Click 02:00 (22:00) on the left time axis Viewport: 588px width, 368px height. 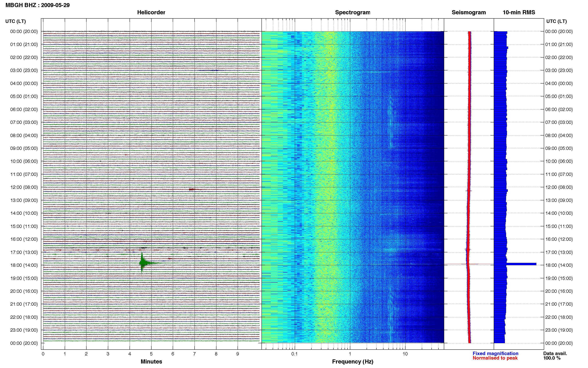(24, 57)
